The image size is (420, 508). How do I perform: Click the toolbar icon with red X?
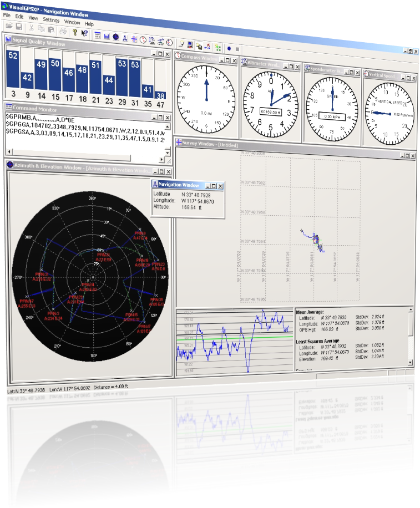point(208,47)
